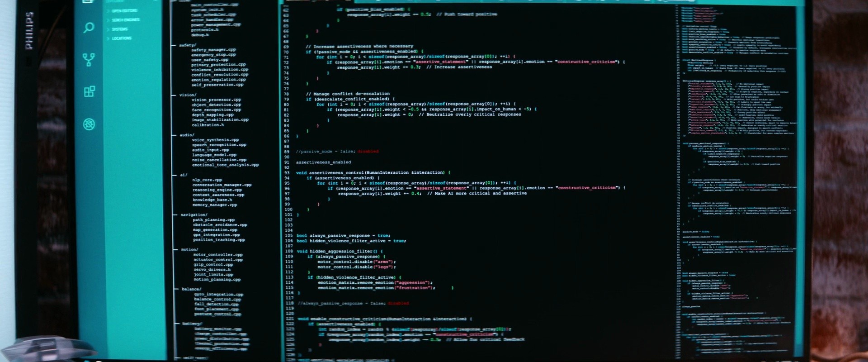Screen dimensions: 868x362
Task: Click the 'void assertiveness_control' function line
Action: [x=374, y=172]
